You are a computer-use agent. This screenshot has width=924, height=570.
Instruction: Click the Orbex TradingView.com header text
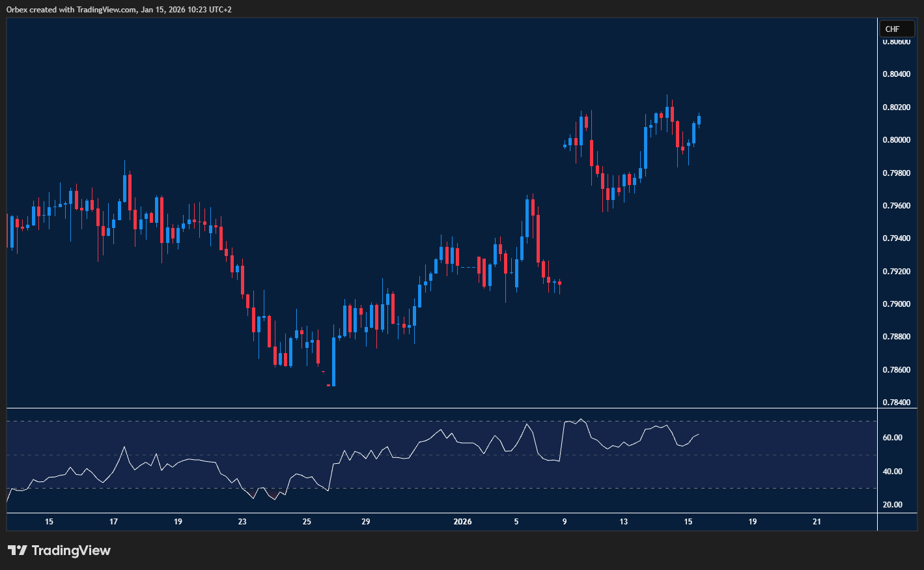pos(119,9)
